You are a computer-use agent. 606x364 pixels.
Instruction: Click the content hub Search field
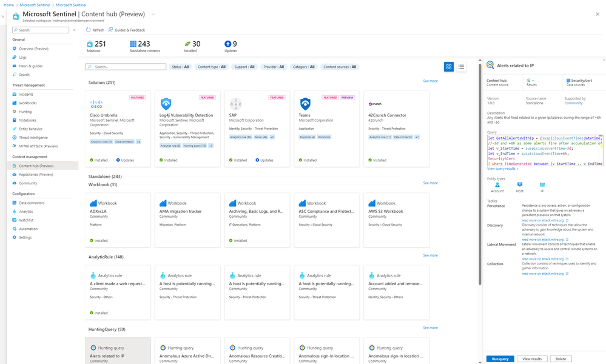tap(126, 67)
